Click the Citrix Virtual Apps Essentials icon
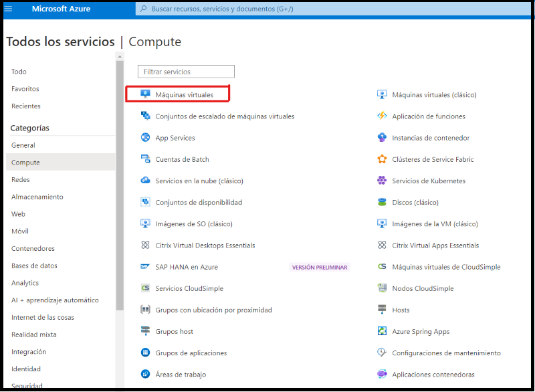 [382, 245]
